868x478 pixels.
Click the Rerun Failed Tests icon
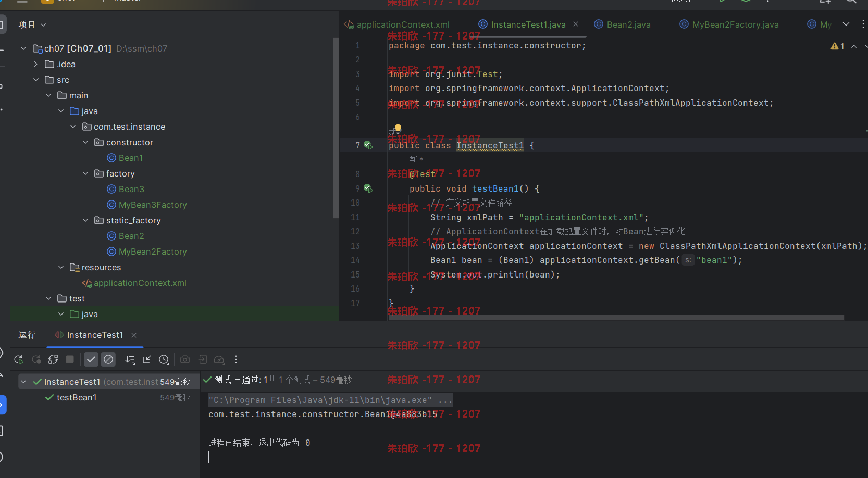(36, 359)
